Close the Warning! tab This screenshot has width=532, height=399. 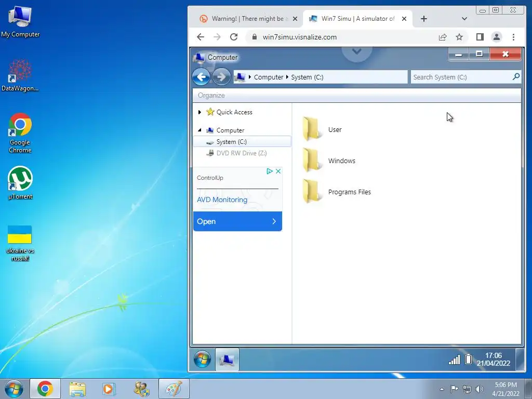point(295,19)
